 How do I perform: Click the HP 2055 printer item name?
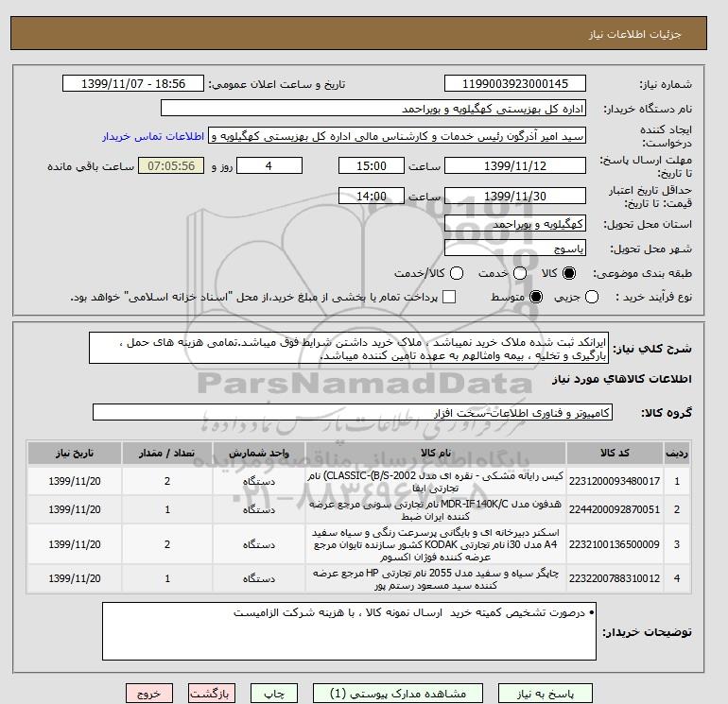tap(436, 579)
